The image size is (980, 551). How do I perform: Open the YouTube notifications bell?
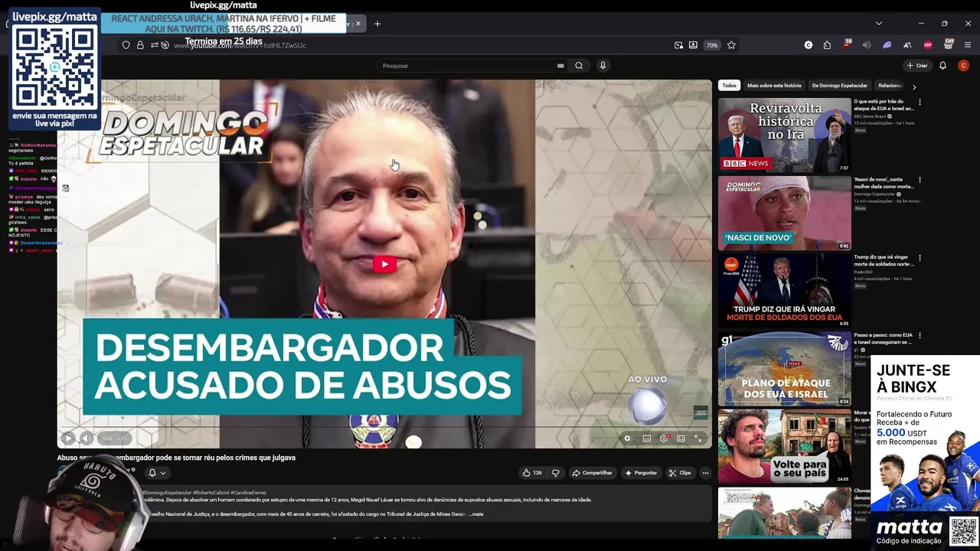943,66
